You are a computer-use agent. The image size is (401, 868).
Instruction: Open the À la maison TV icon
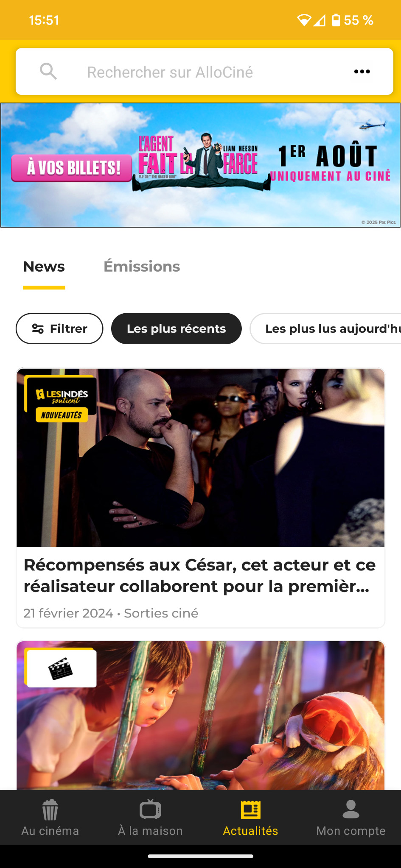click(x=151, y=810)
